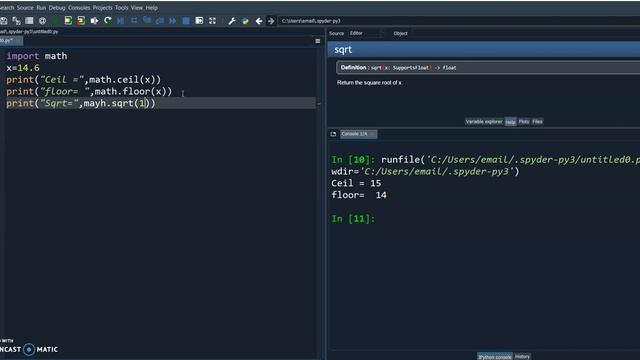The height and width of the screenshot is (360, 640).
Task: Open the Help menu
Action: (x=151, y=8)
